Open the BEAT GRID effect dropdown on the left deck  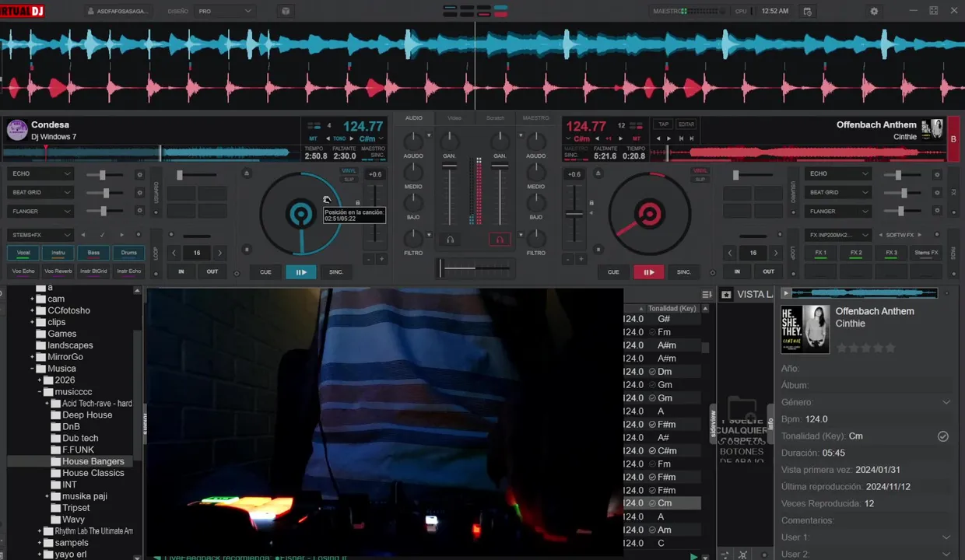point(40,192)
